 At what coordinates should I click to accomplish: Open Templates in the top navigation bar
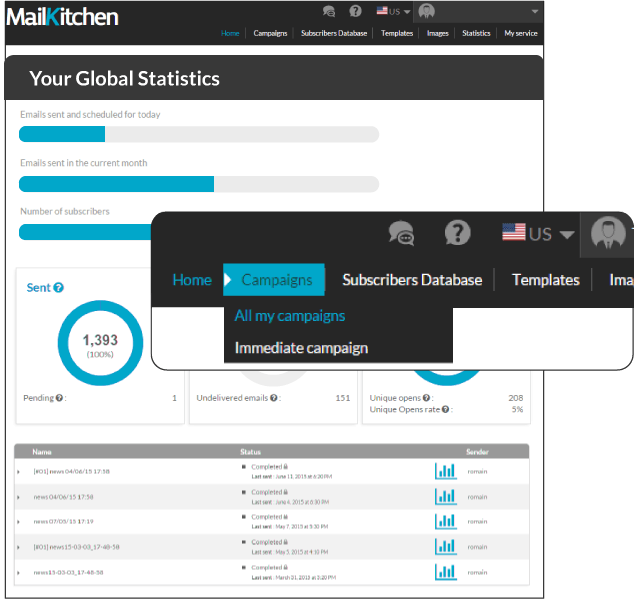[x=397, y=33]
